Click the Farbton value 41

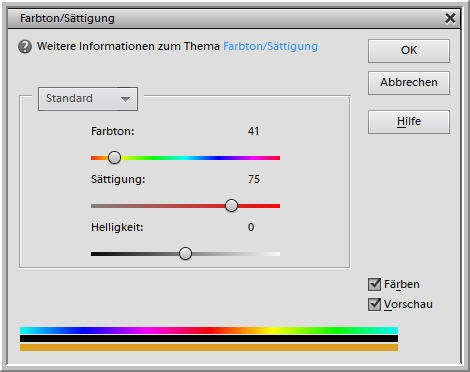coord(253,131)
